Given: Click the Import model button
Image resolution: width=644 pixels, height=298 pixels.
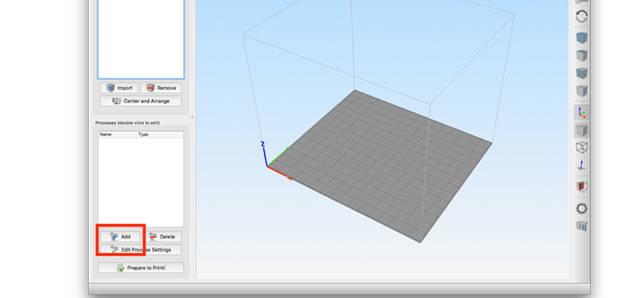Looking at the screenshot, I should (x=119, y=88).
